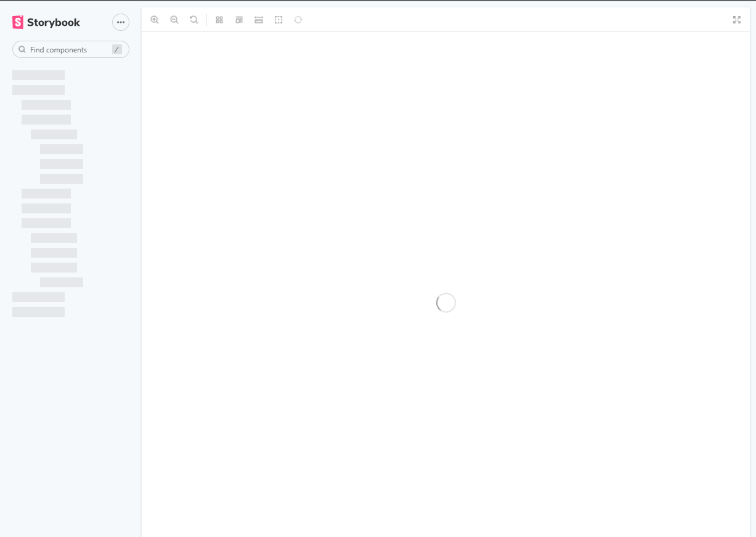
Task: Toggle fullscreen mode for the canvas
Action: [737, 19]
